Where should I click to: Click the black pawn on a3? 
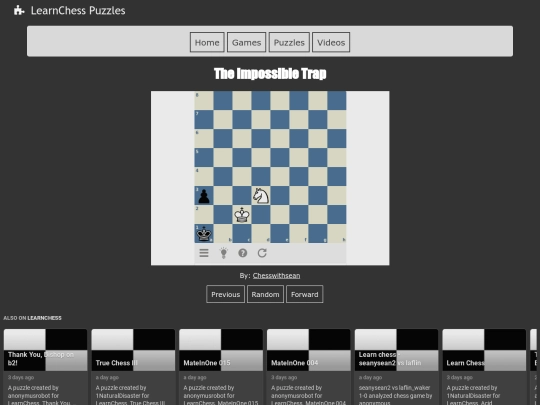tap(204, 196)
